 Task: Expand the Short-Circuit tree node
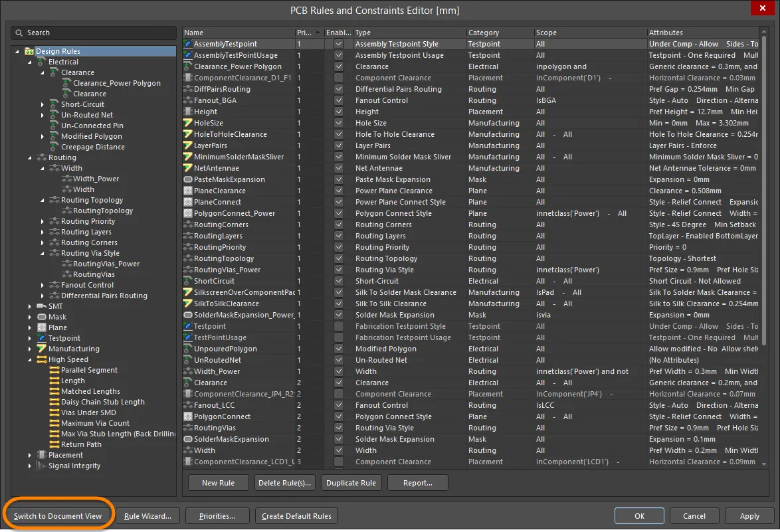click(x=43, y=104)
